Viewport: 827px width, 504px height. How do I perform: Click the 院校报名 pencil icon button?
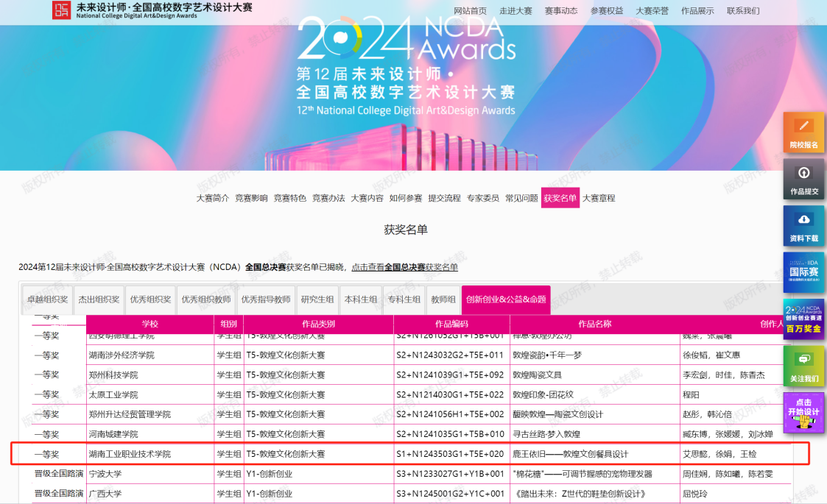click(x=803, y=132)
